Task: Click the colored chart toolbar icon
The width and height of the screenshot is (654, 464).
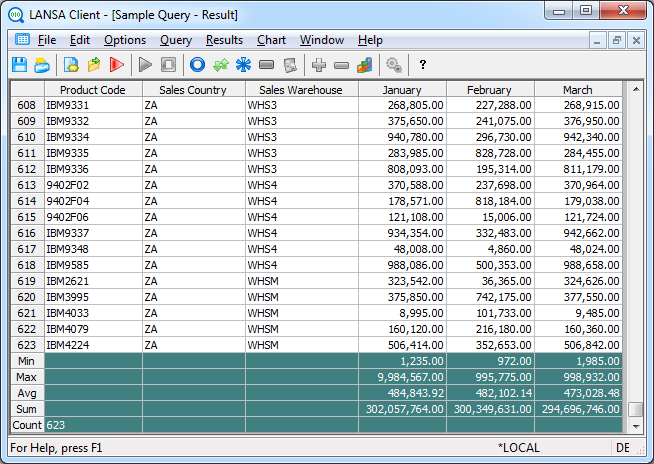Action: (x=364, y=65)
